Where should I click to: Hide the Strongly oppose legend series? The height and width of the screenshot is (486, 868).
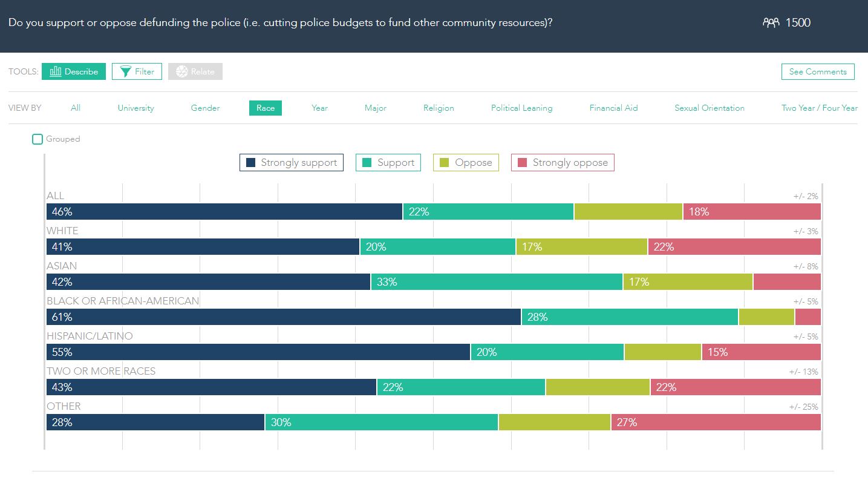pos(563,163)
